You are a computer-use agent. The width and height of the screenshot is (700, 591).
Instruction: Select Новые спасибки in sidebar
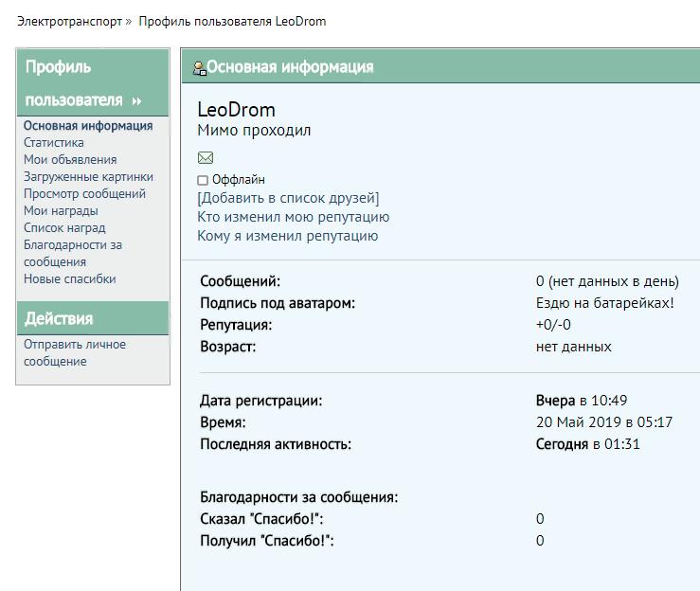(x=70, y=279)
